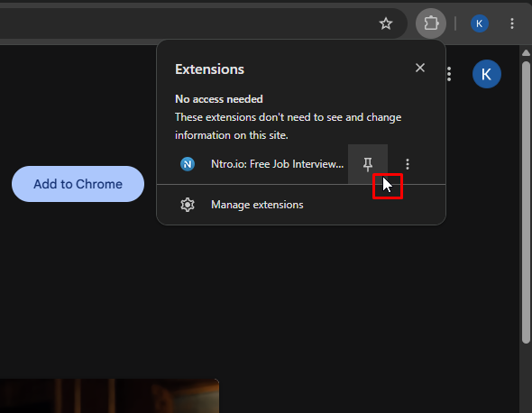This screenshot has height=413, width=532.
Task: Open Chrome's three-dot main menu
Action: (x=511, y=23)
